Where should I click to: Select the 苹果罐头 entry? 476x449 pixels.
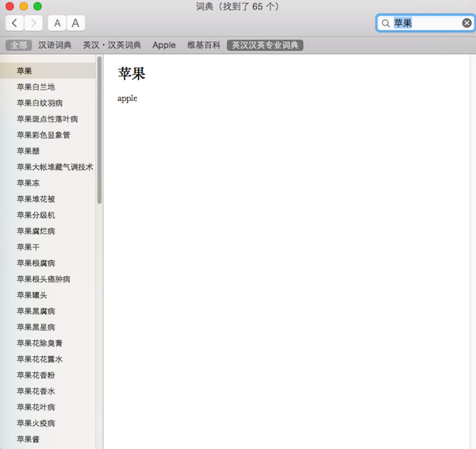tap(48, 295)
